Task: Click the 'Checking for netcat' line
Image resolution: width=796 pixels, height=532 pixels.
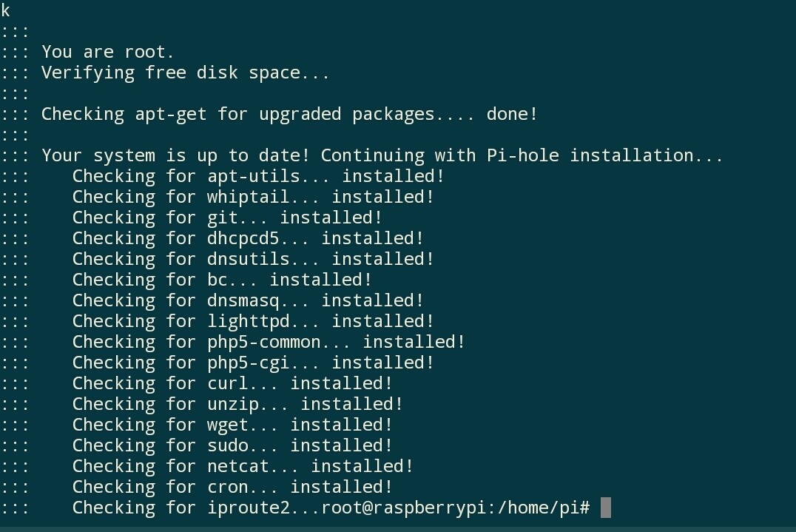Action: click(243, 466)
